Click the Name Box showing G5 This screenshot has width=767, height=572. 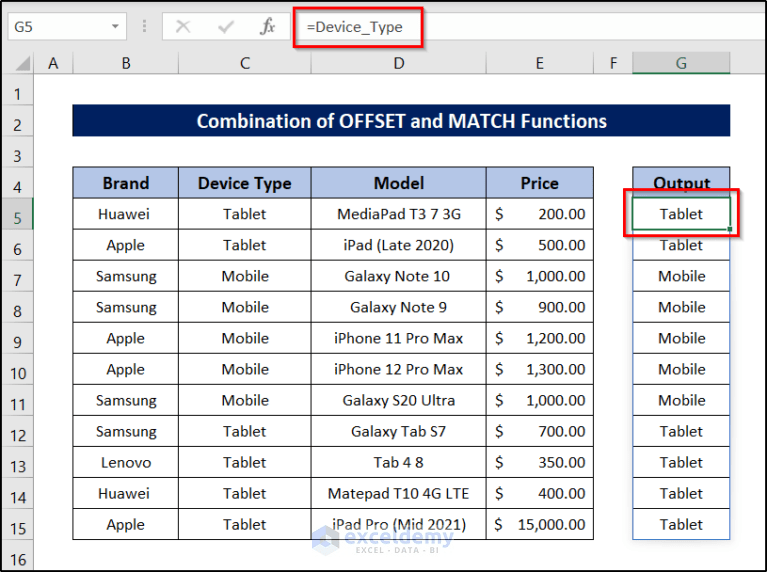[x=67, y=26]
